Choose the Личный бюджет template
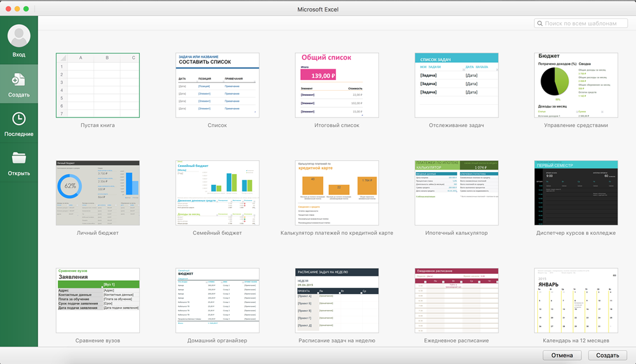Image resolution: width=636 pixels, height=364 pixels. (98, 192)
